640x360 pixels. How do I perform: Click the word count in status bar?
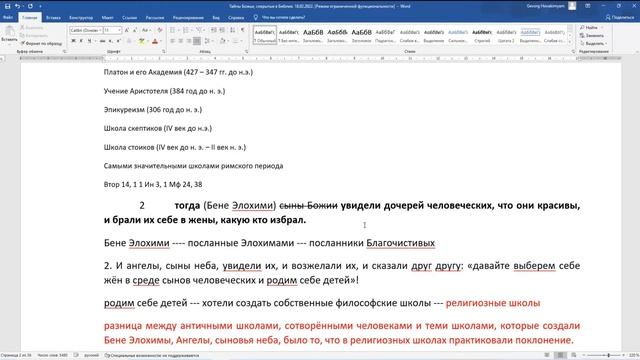[53, 355]
